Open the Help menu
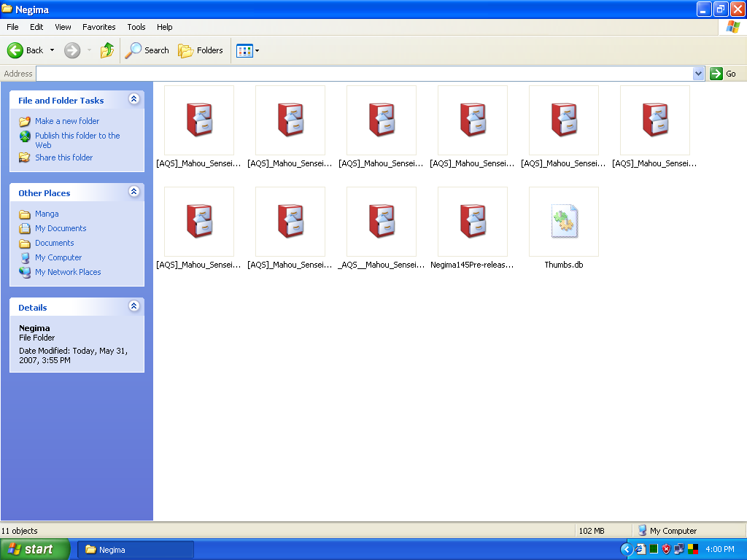 coord(164,27)
